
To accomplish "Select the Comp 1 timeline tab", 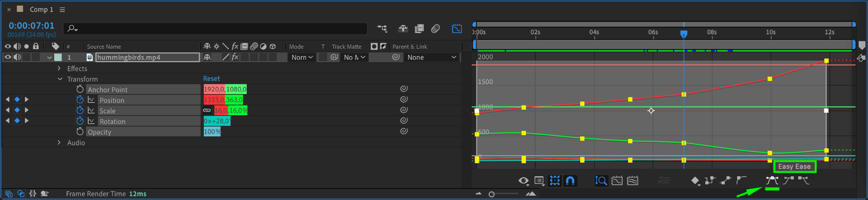I will tap(41, 9).
